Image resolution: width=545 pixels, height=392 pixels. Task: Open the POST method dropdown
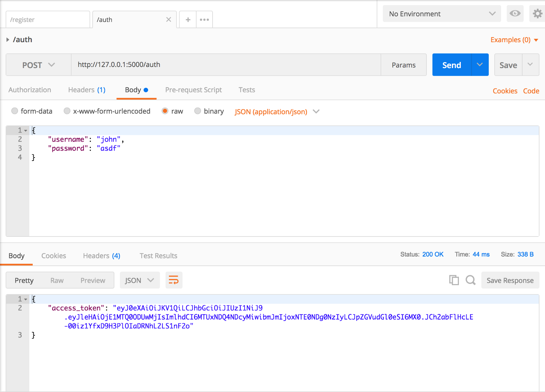38,65
